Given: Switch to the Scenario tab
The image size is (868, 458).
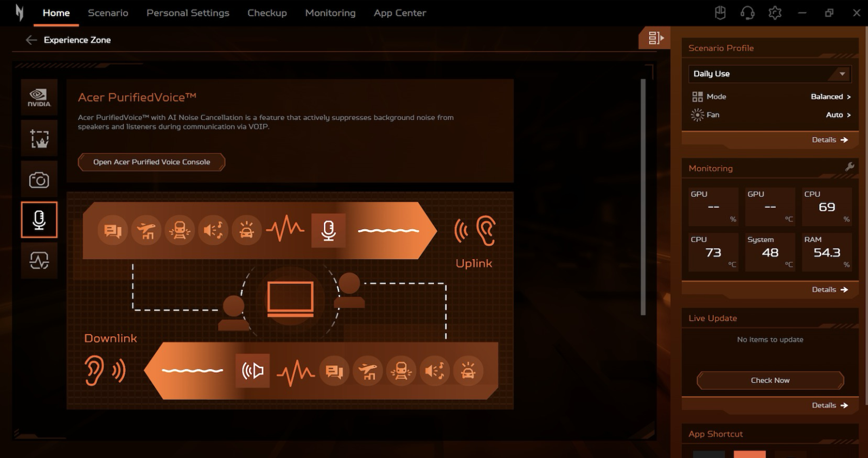Looking at the screenshot, I should tap(108, 13).
